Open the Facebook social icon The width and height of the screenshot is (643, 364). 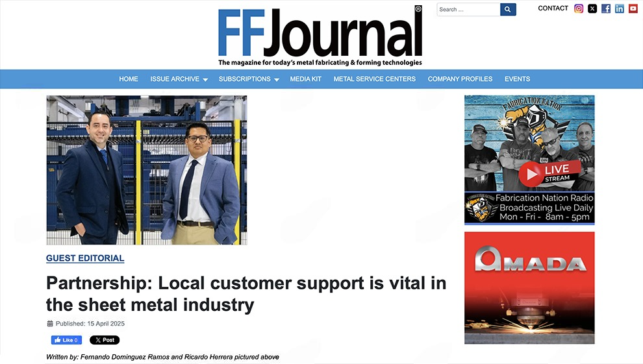[x=606, y=8]
